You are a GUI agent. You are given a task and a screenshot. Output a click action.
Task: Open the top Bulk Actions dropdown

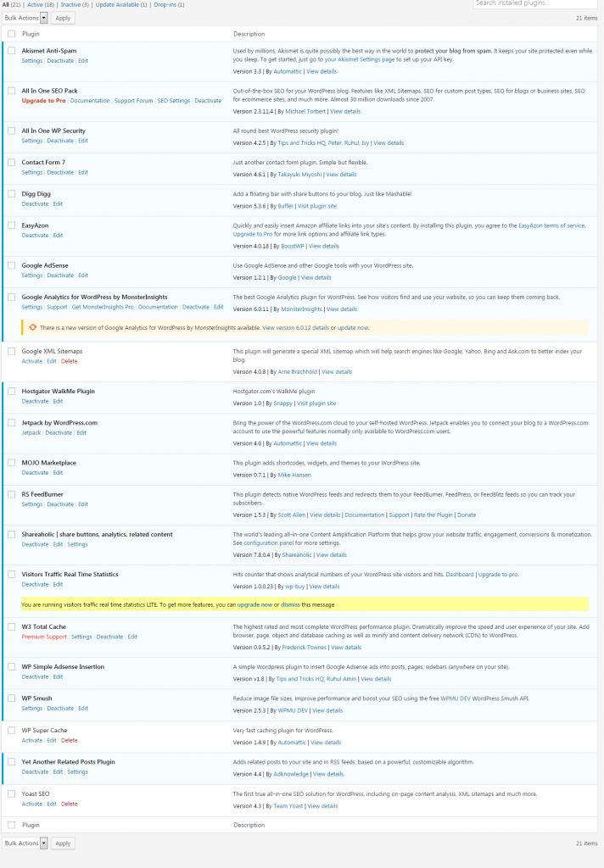pos(25,18)
